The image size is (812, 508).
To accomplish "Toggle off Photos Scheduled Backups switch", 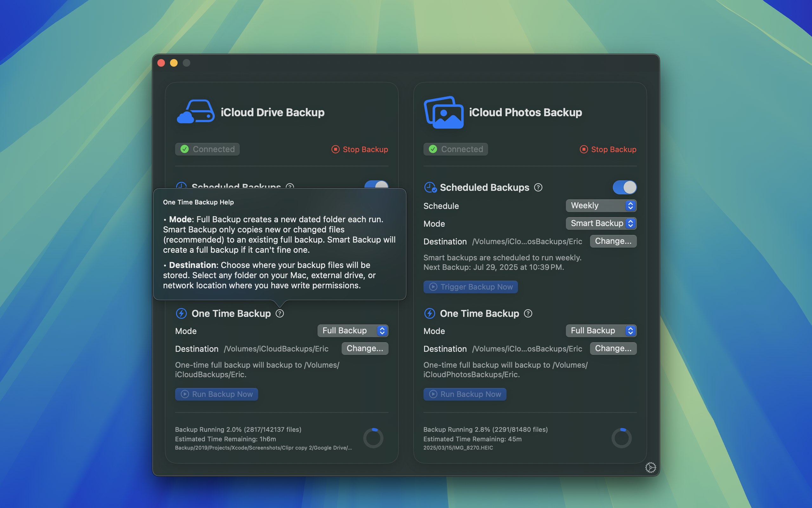I will 625,187.
